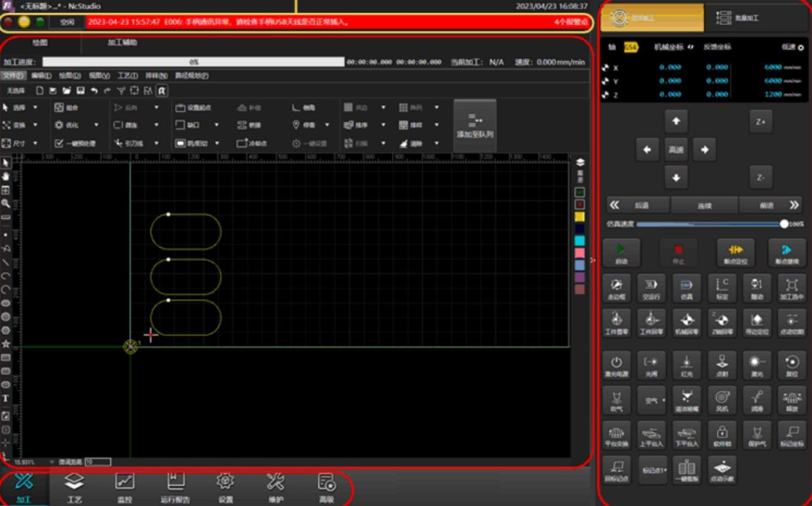Switch to the 设置 settings tab
This screenshot has height=506, width=812.
coord(225,486)
